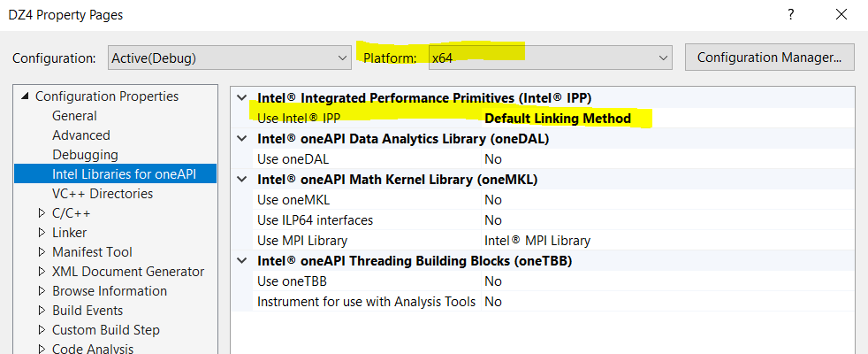Click the Use Intel IPP property name
The height and width of the screenshot is (354, 868).
pyautogui.click(x=299, y=118)
